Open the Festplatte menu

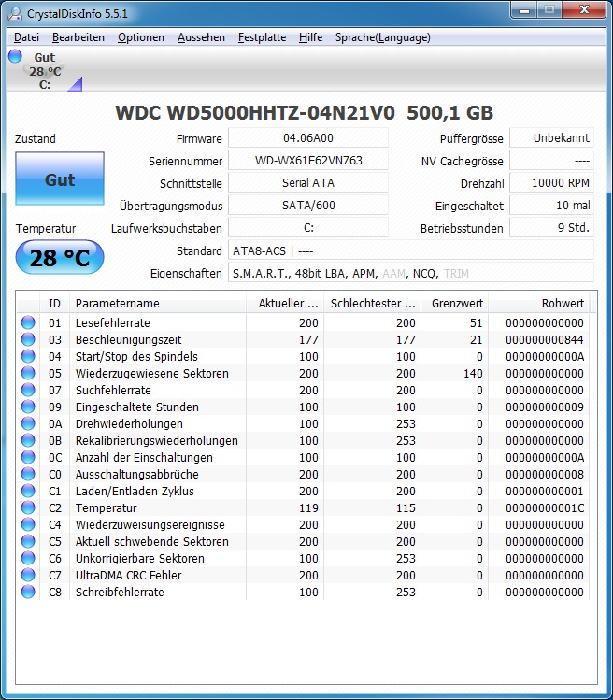[262, 37]
